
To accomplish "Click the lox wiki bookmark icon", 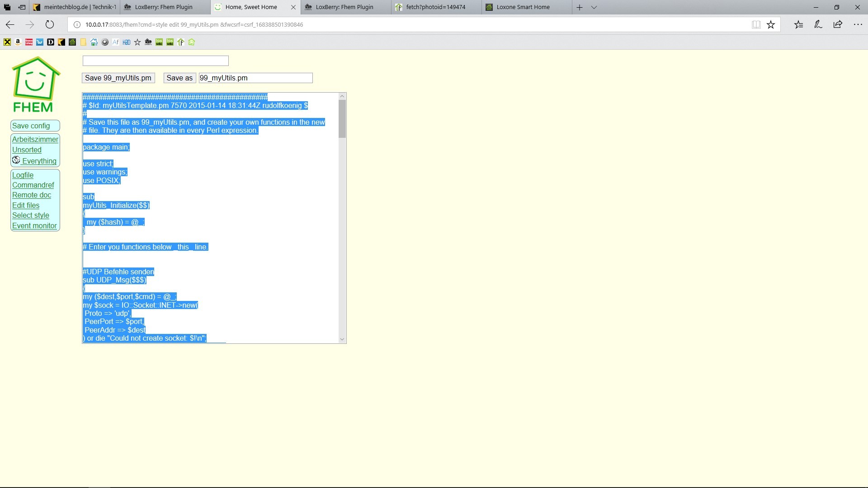I will point(159,42).
